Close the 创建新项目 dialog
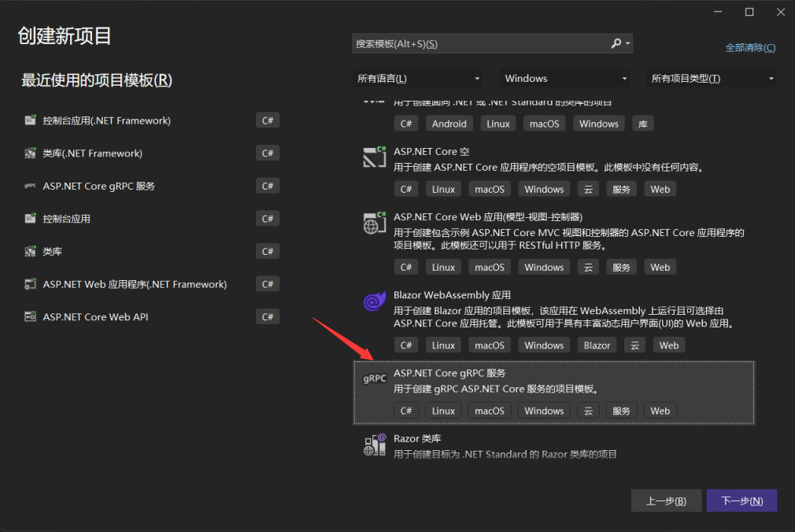The width and height of the screenshot is (795, 532). click(781, 12)
